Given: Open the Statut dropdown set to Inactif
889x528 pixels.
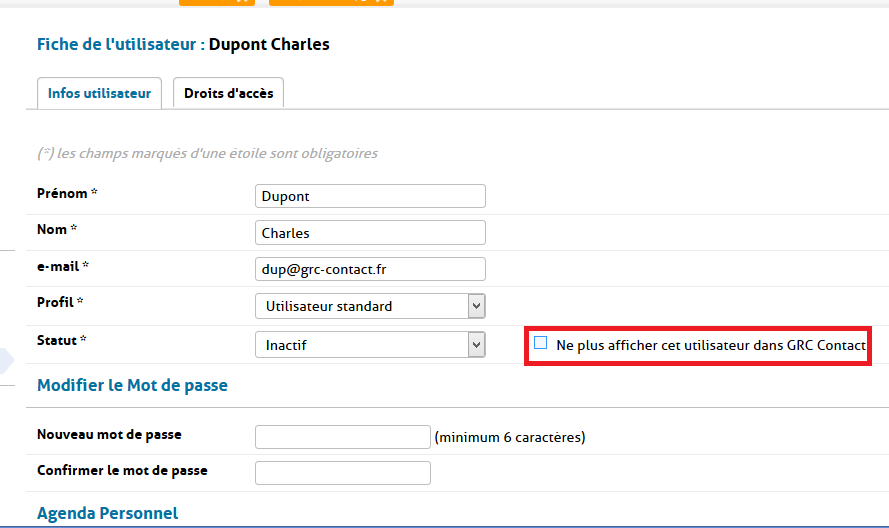Looking at the screenshot, I should 370,345.
